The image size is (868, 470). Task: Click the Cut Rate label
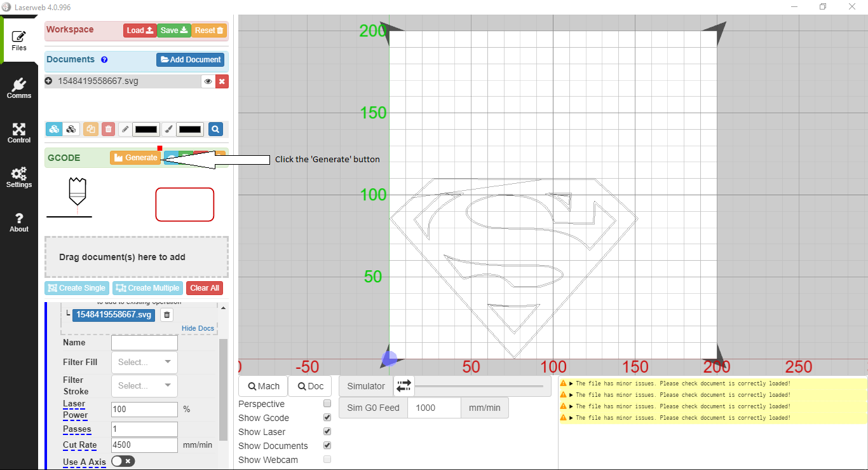[80, 445]
